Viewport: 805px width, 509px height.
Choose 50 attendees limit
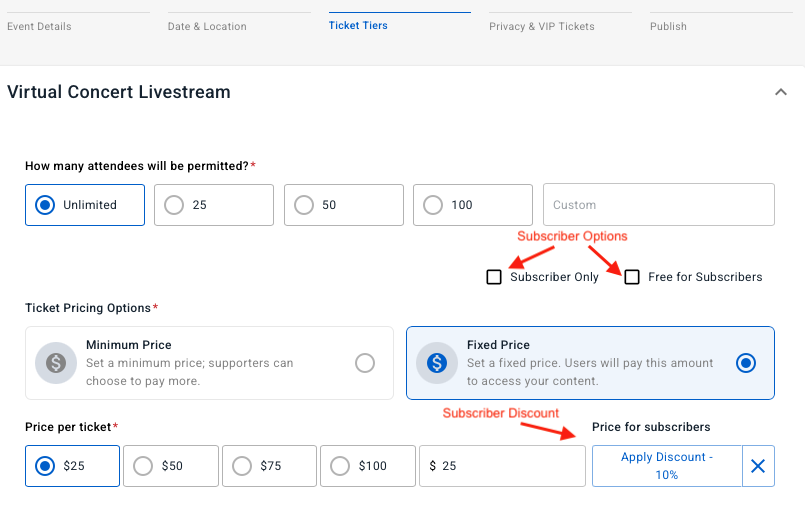point(303,205)
